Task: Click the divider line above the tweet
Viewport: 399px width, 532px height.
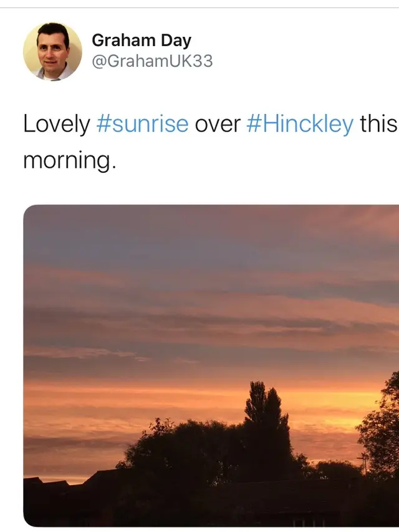Action: [199, 7]
